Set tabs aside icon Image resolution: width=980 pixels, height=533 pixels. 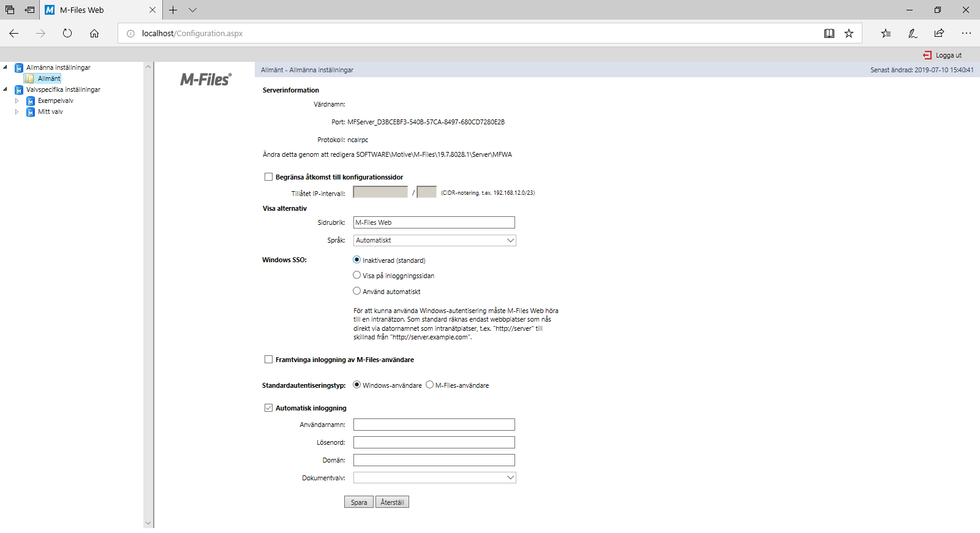[29, 10]
